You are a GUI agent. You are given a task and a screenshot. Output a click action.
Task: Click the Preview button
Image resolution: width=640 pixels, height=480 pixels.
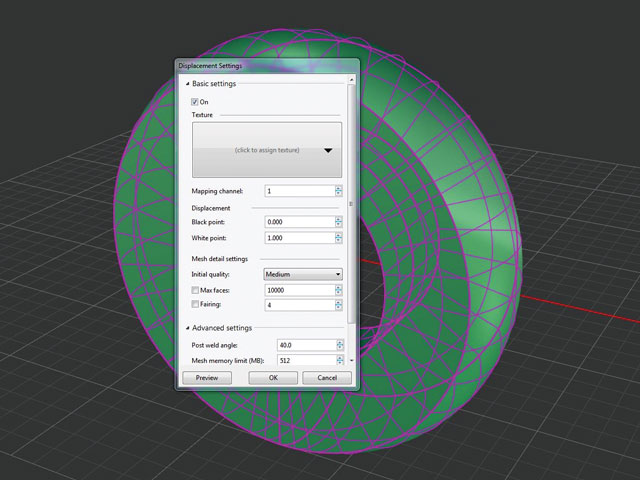(207, 378)
